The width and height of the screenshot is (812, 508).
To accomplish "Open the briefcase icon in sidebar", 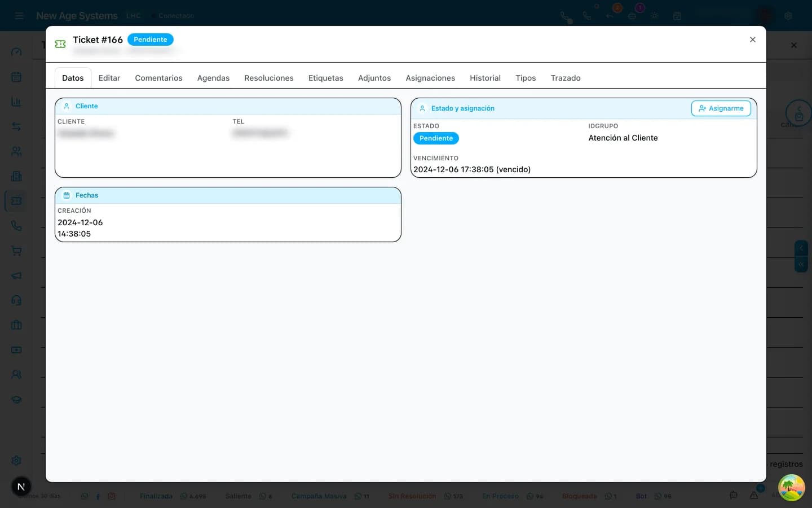I will [16, 325].
